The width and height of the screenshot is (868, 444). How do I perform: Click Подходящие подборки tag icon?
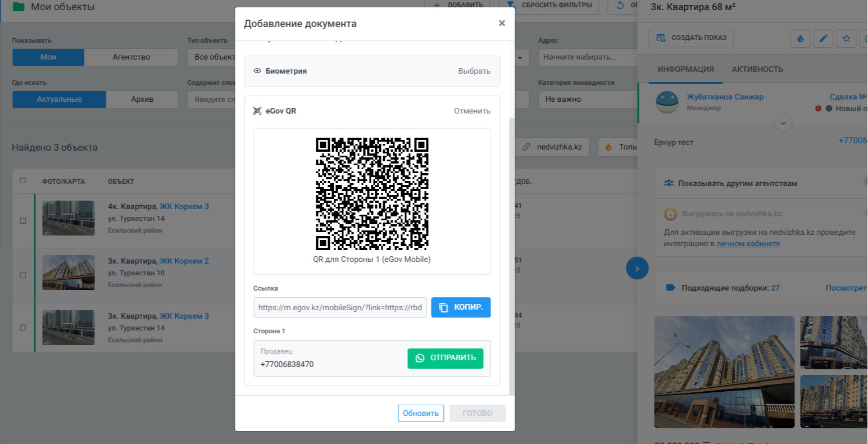tap(670, 288)
